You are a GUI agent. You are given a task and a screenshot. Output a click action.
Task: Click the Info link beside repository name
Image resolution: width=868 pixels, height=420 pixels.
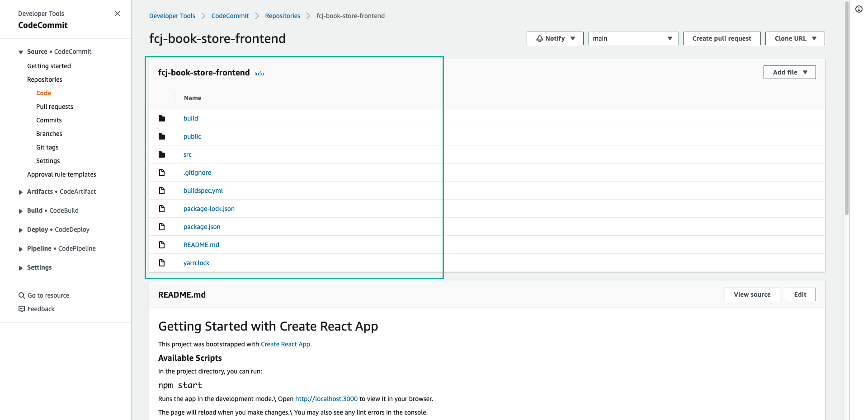(x=259, y=74)
